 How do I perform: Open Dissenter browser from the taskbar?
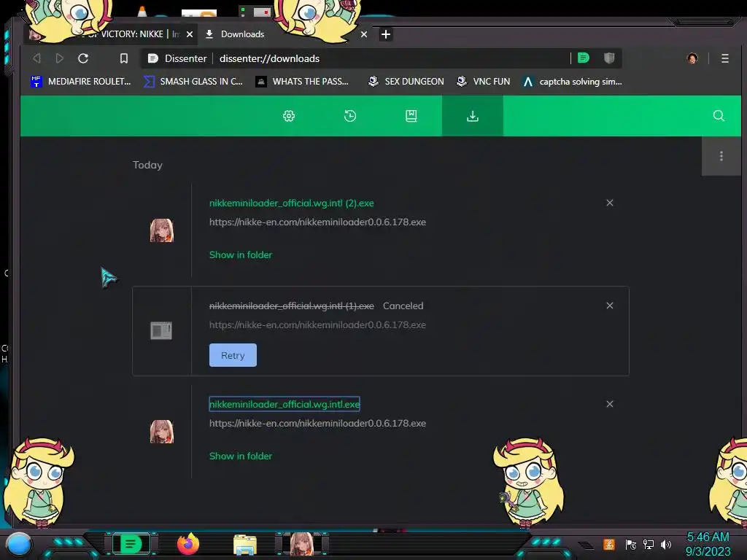(x=131, y=544)
